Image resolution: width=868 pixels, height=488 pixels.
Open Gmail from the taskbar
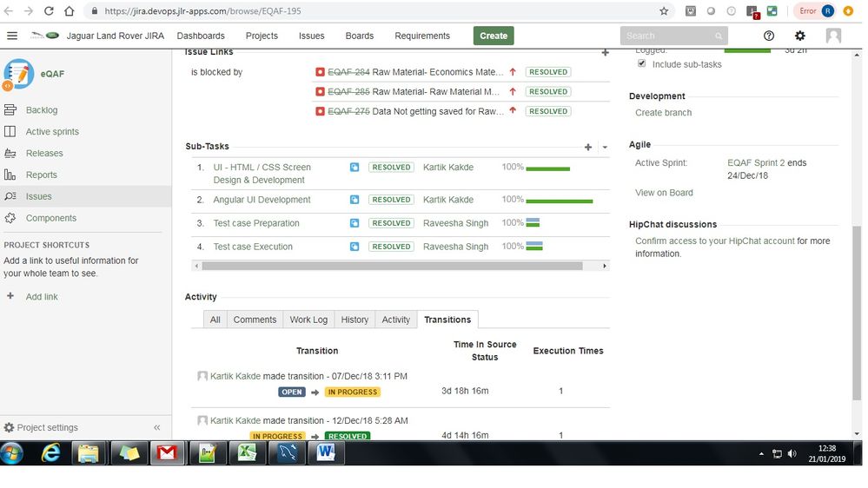(167, 453)
